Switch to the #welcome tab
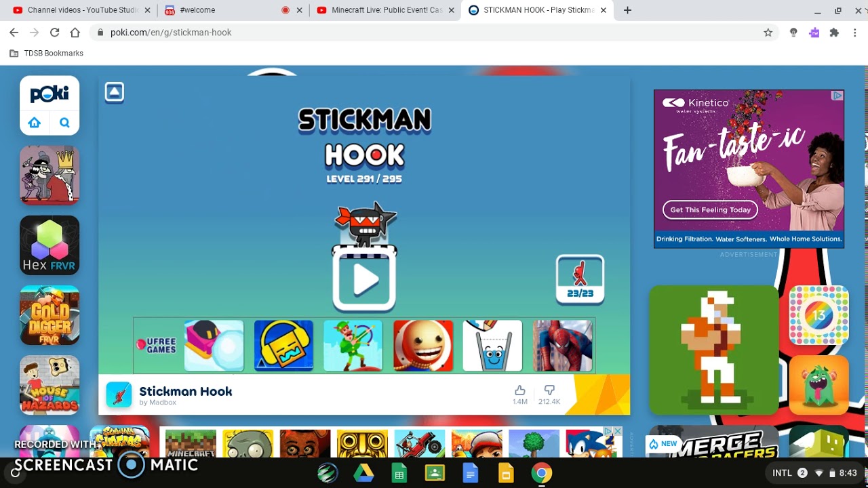Image resolution: width=868 pixels, height=488 pixels. (x=231, y=10)
